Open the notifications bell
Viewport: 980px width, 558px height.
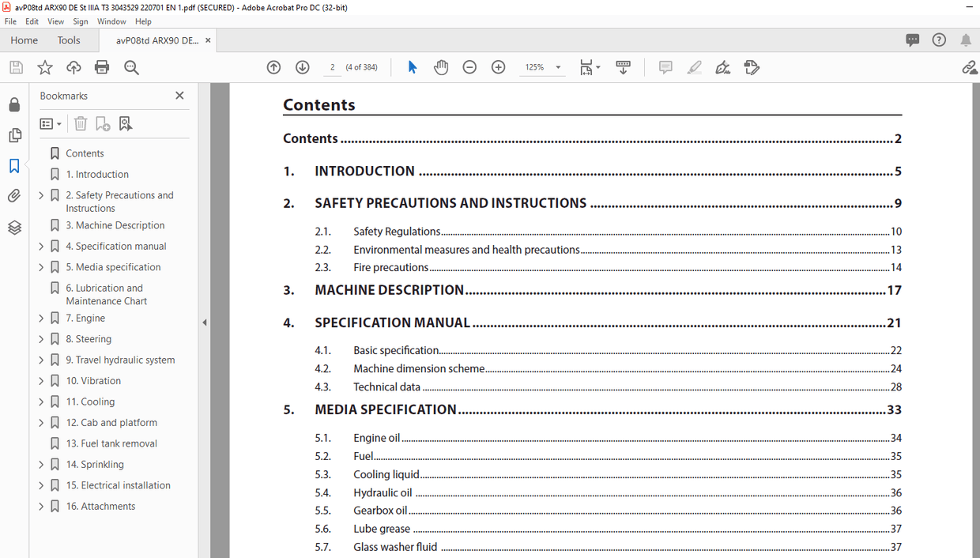coord(965,40)
